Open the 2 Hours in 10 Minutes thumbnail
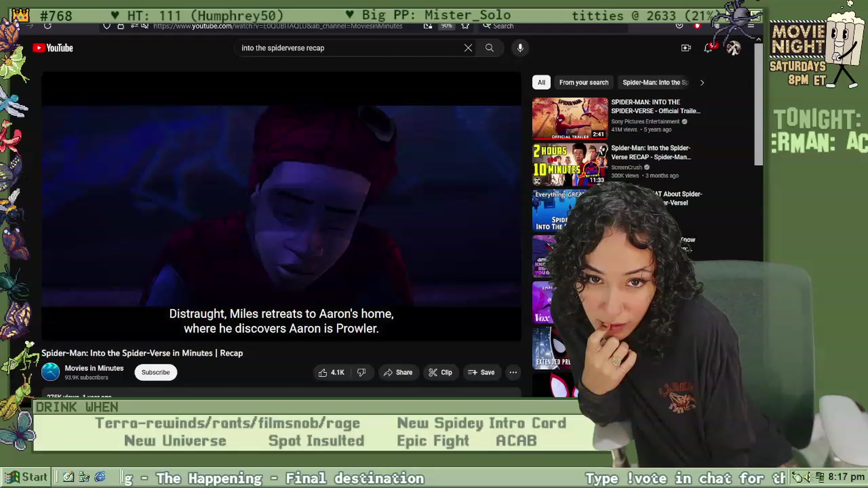868x488 pixels. [570, 164]
